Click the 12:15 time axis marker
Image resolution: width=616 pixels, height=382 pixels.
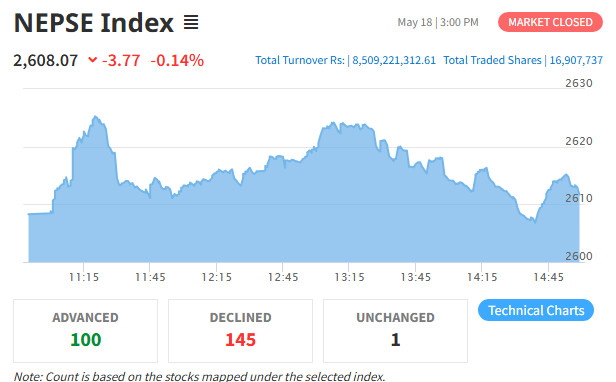pos(216,277)
